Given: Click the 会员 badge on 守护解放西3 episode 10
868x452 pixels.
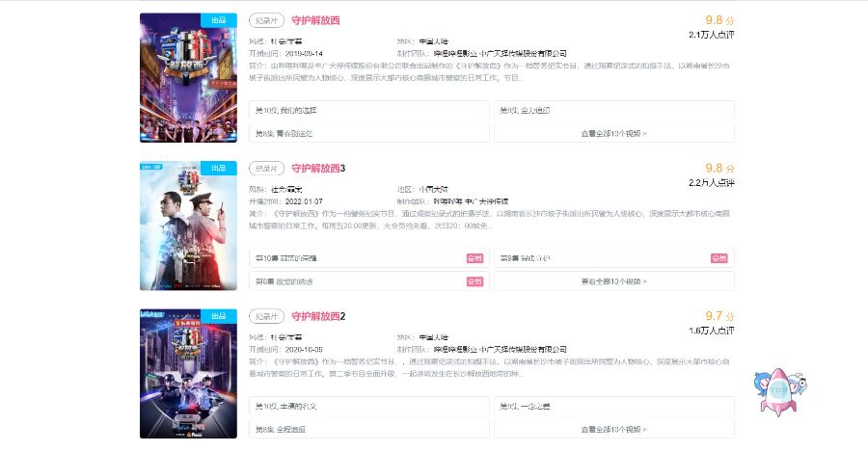Looking at the screenshot, I should [475, 258].
